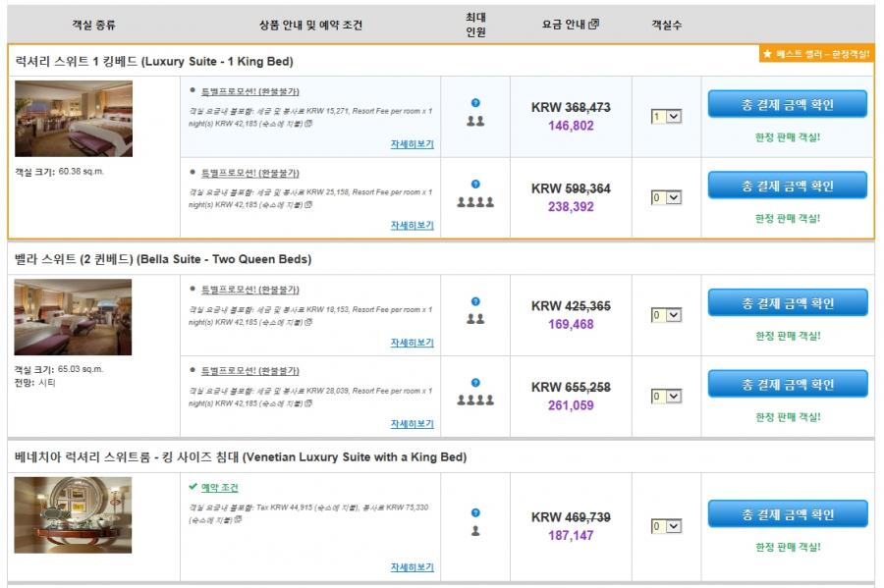The width and height of the screenshot is (884, 588).
Task: Open room count dropdown for 146,802 rate
Action: pyautogui.click(x=666, y=117)
